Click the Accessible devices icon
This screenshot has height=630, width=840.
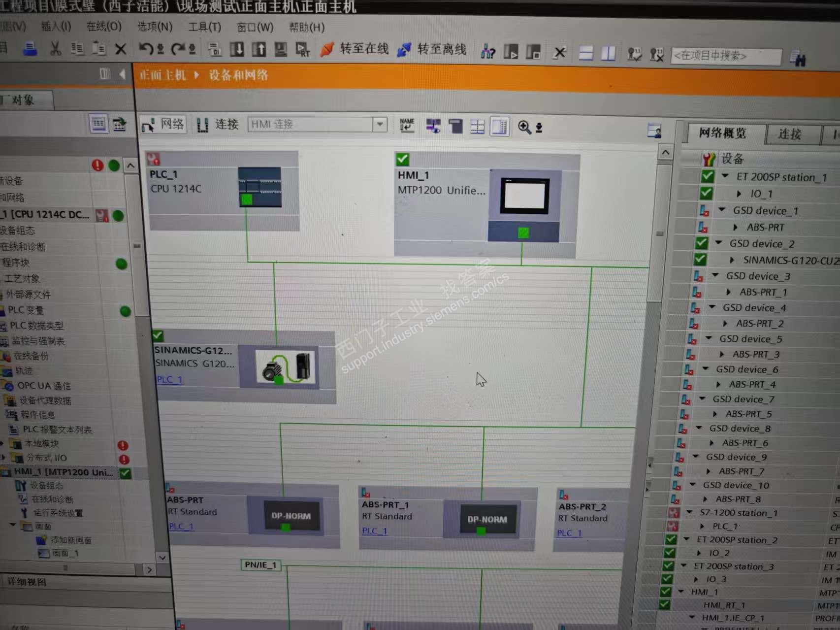point(487,51)
